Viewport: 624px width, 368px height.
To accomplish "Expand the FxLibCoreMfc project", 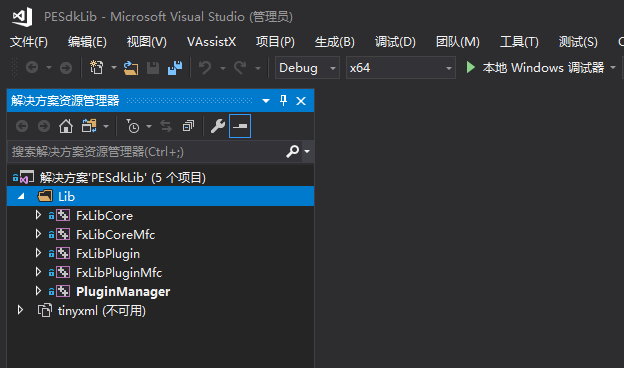I will tap(38, 234).
